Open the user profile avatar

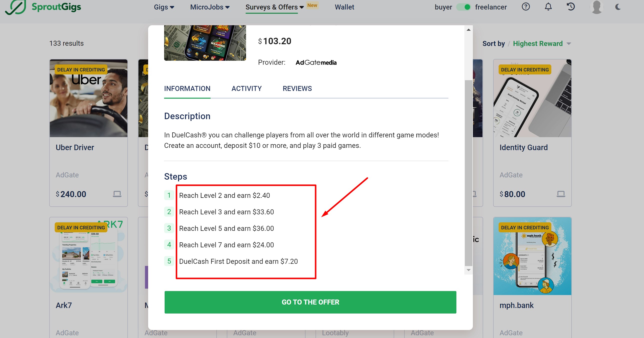[597, 7]
